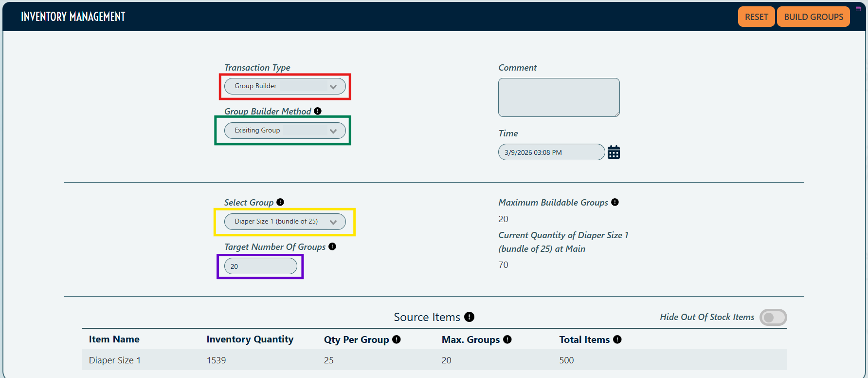Click info icon next to Group Builder Method
Image resolution: width=868 pixels, height=378 pixels.
(x=318, y=111)
